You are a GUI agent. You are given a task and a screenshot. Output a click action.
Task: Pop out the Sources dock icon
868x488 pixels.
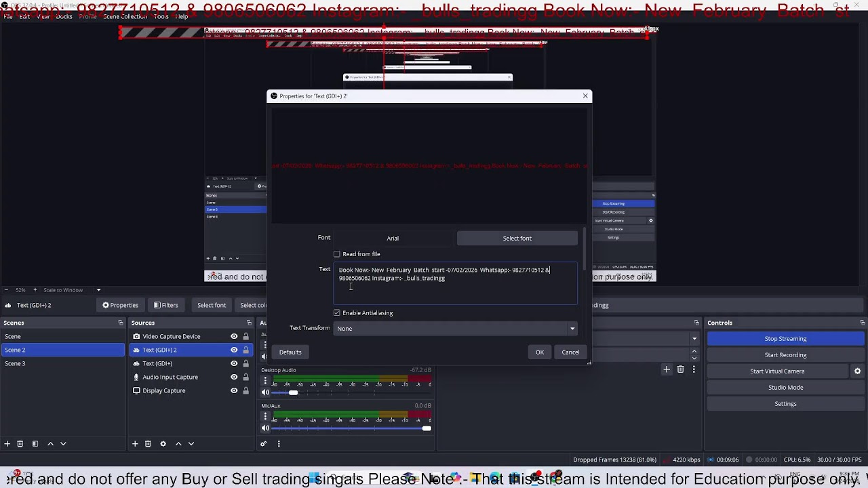[x=249, y=323]
